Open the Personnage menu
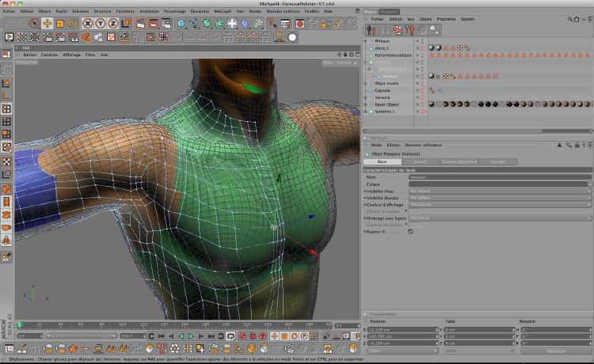Viewport: 594px width, 364px height. pos(175,11)
